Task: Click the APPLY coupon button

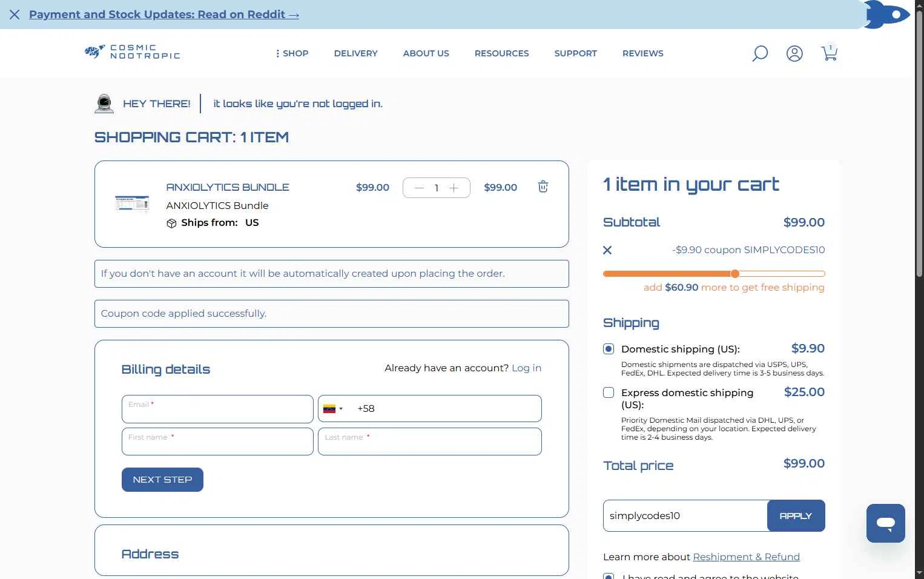Action: [x=796, y=516]
